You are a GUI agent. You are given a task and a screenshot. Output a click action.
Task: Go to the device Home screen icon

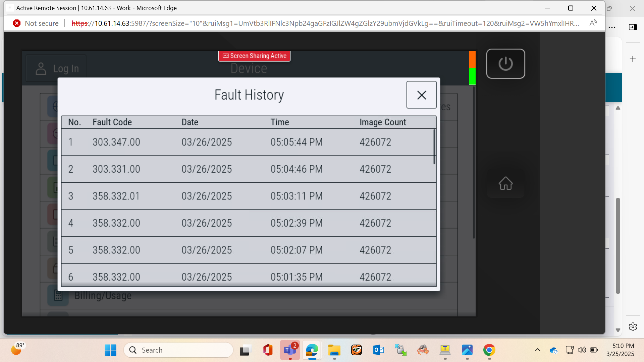click(505, 183)
